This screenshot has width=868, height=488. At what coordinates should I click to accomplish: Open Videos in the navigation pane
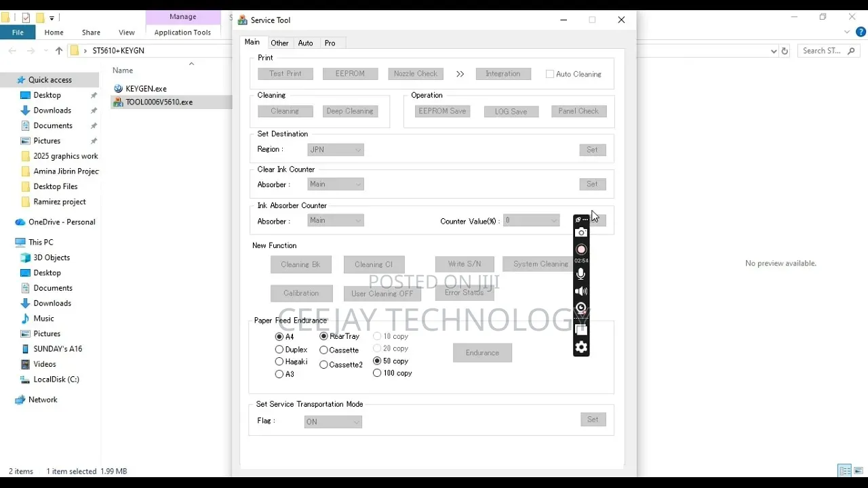coord(45,364)
